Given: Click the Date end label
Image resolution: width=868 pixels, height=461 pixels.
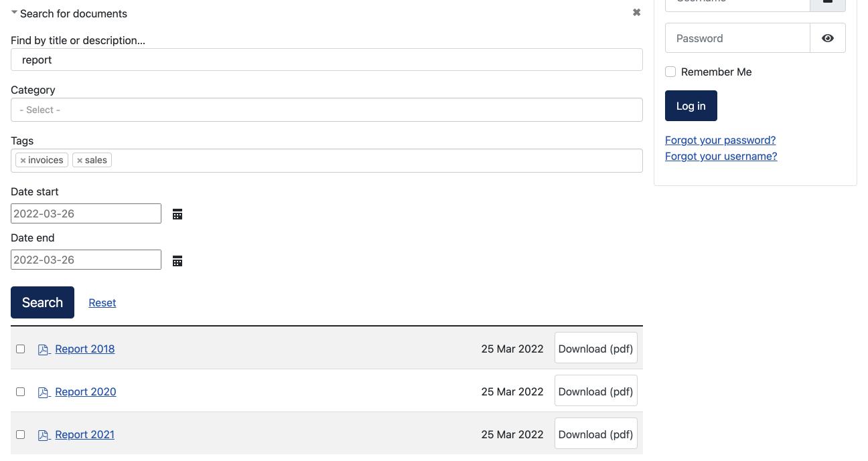Looking at the screenshot, I should coord(33,238).
